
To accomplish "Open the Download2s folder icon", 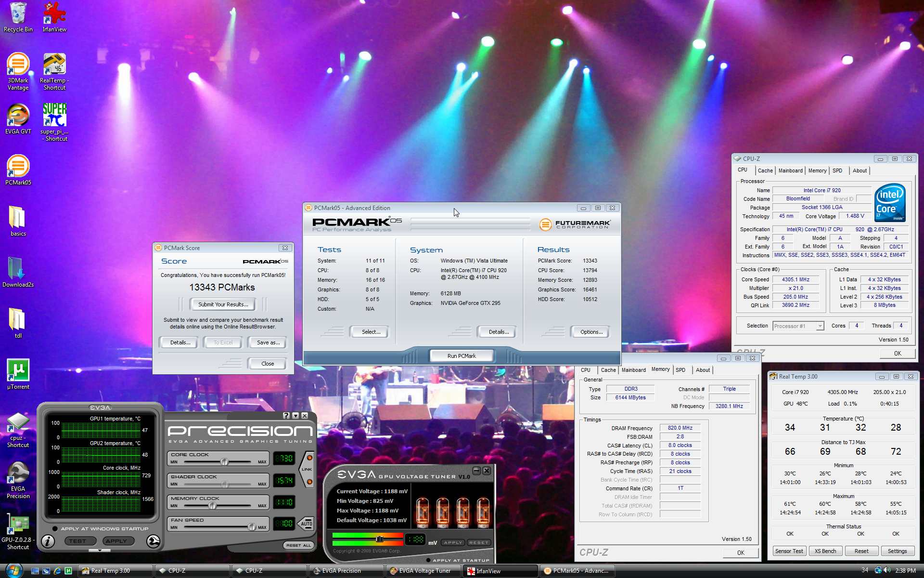I will 18,272.
